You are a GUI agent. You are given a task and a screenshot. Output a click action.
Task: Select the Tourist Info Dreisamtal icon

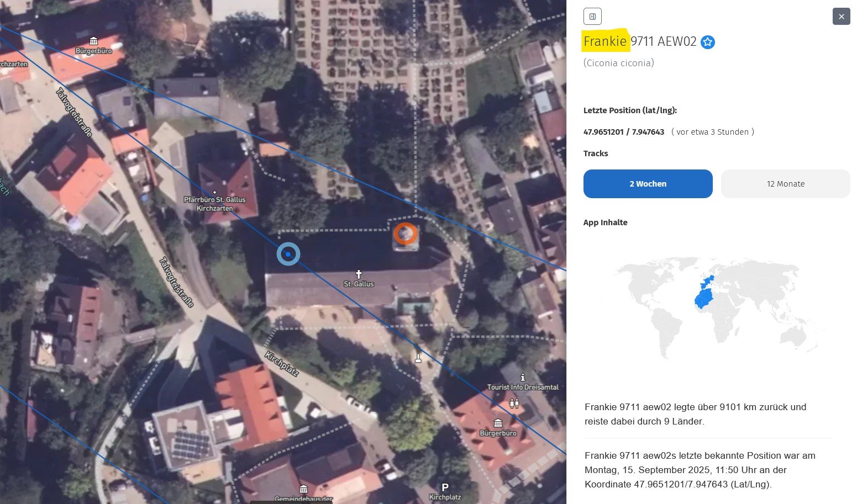(x=523, y=378)
